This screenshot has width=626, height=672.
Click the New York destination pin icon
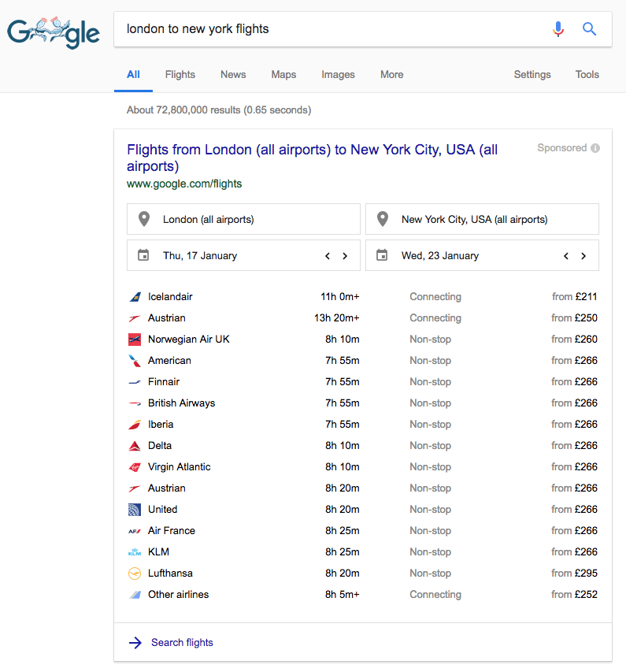tap(382, 219)
